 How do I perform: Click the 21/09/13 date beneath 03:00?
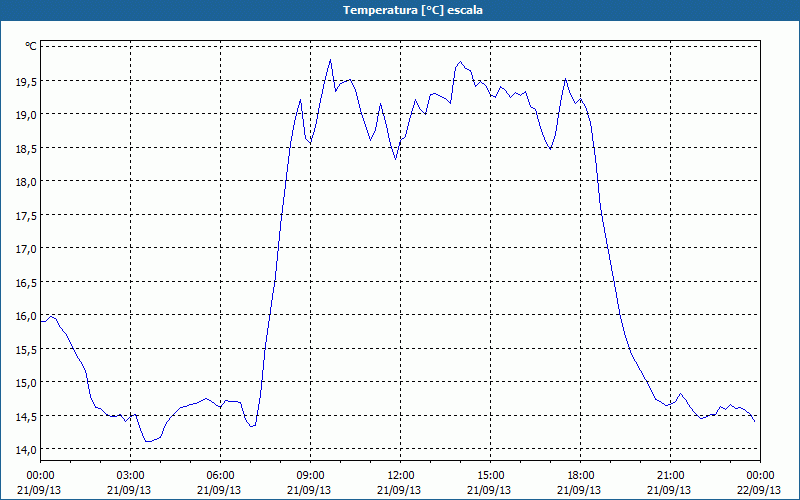[129, 490]
